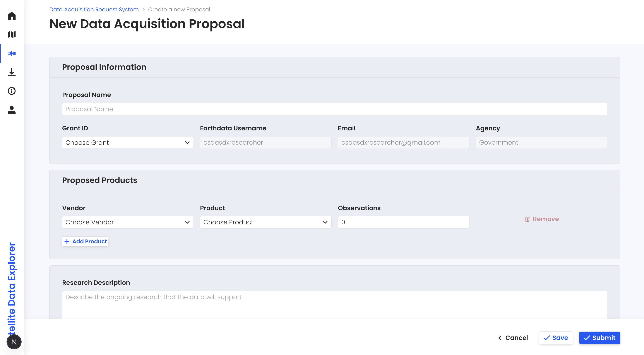The width and height of the screenshot is (644, 355).
Task: Click the trash icon next to Remove
Action: click(x=527, y=219)
